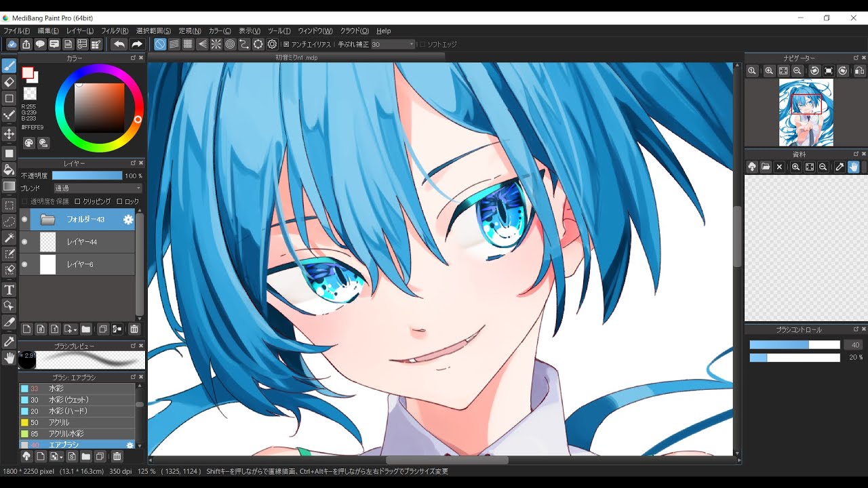Select the 水彩(ウェット) brush
The width and height of the screenshot is (868, 488).
(77, 400)
